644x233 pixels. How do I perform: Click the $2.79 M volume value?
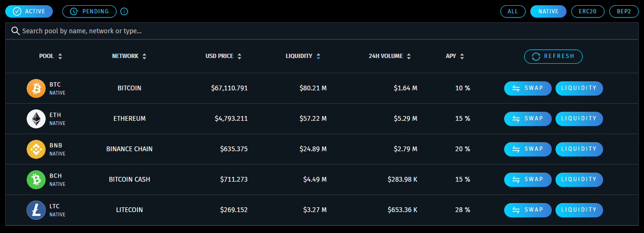[406, 149]
